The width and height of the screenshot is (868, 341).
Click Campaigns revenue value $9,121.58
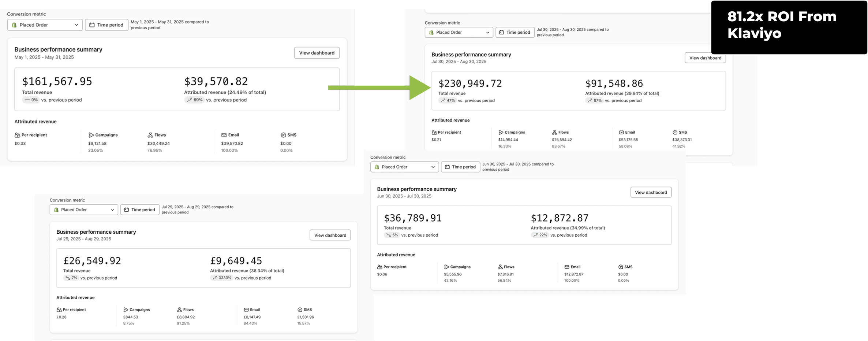pyautogui.click(x=97, y=144)
